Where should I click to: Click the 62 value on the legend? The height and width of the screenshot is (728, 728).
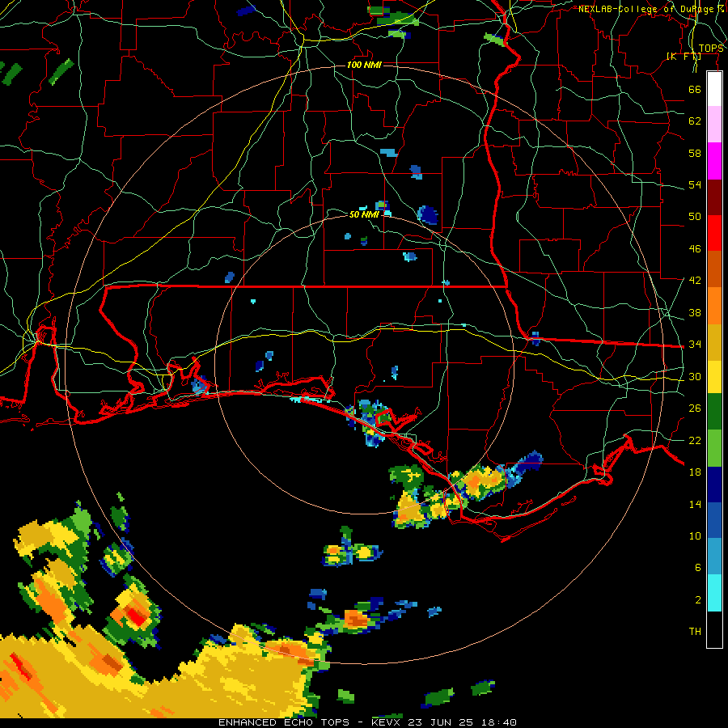tap(695, 121)
